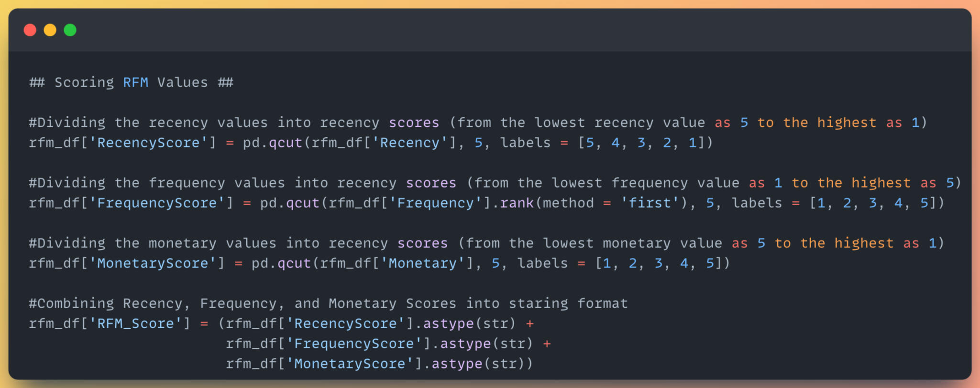
Task: Click the rank method call
Action: click(517, 203)
